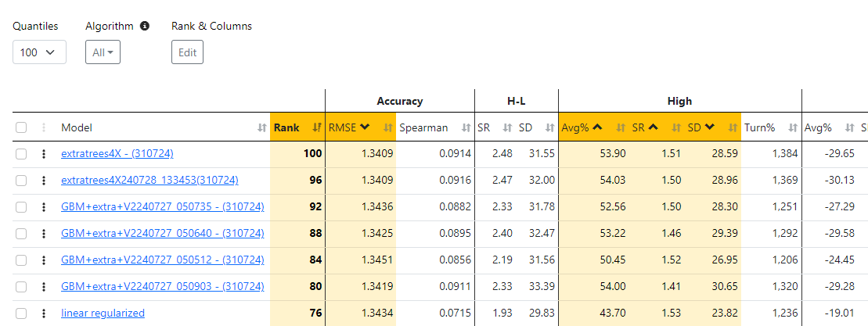868x326 pixels.
Task: Click the column drag handle header icon
Action: [x=44, y=127]
